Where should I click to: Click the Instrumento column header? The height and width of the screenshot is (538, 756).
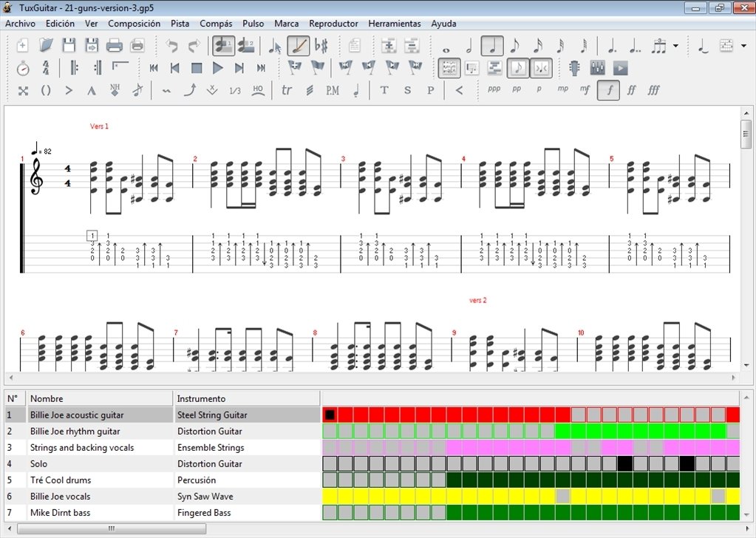(246, 398)
